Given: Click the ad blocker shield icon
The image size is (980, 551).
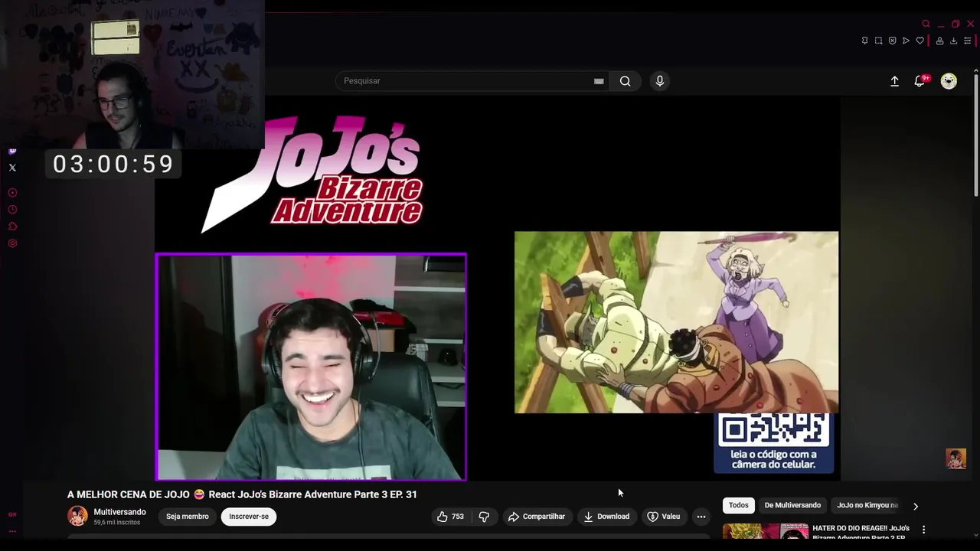Looking at the screenshot, I should pos(892,41).
